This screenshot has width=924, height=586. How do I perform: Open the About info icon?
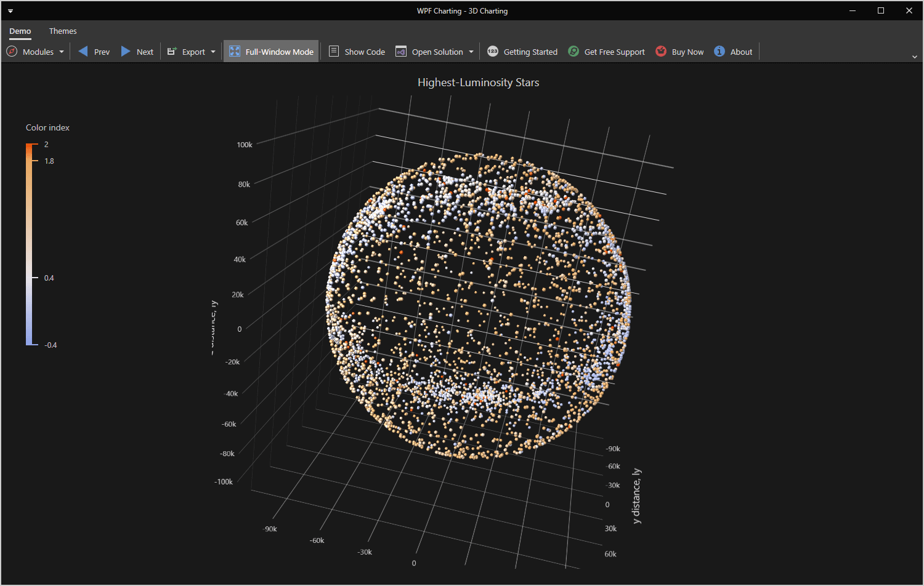coord(719,52)
